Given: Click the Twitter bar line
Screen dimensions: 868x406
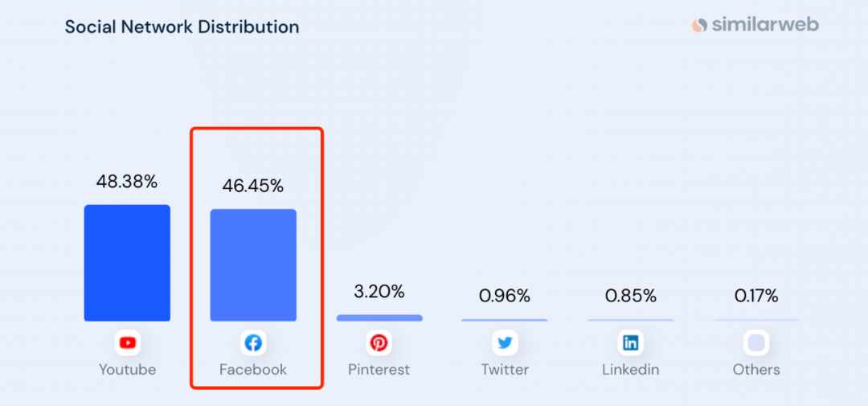Looking at the screenshot, I should click(x=505, y=320).
